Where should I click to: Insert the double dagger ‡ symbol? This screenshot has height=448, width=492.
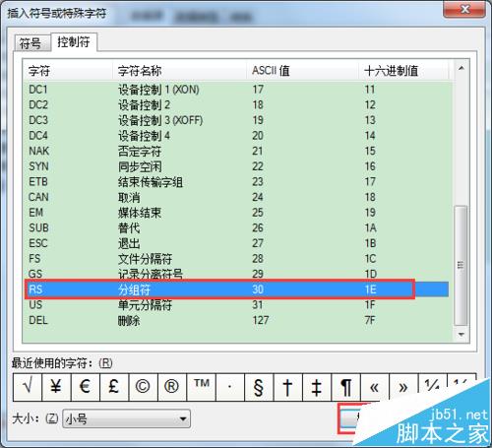coord(317,387)
